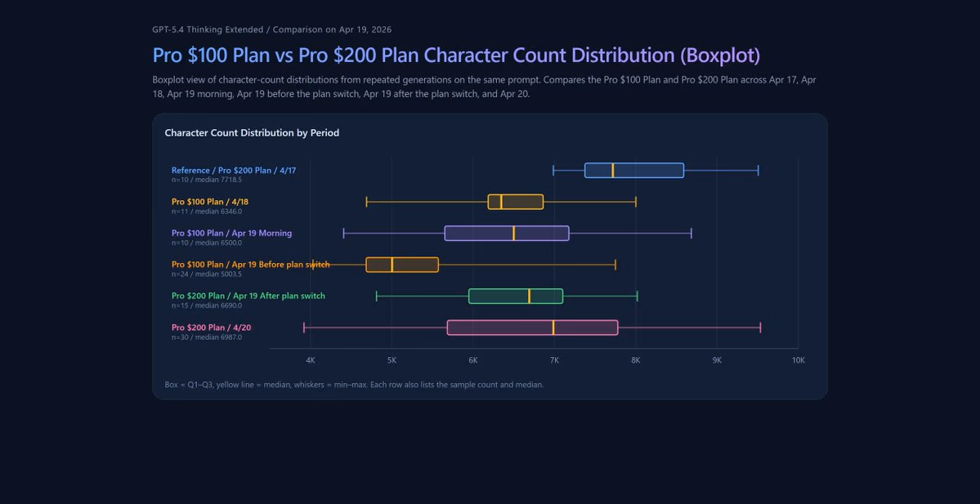
Task: Click the green Apr 19 After plan switch label
Action: pyautogui.click(x=248, y=296)
